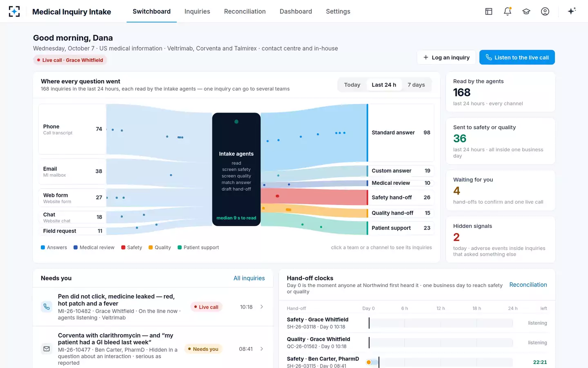Click the graduation cap help icon
588x368 pixels.
tap(526, 11)
